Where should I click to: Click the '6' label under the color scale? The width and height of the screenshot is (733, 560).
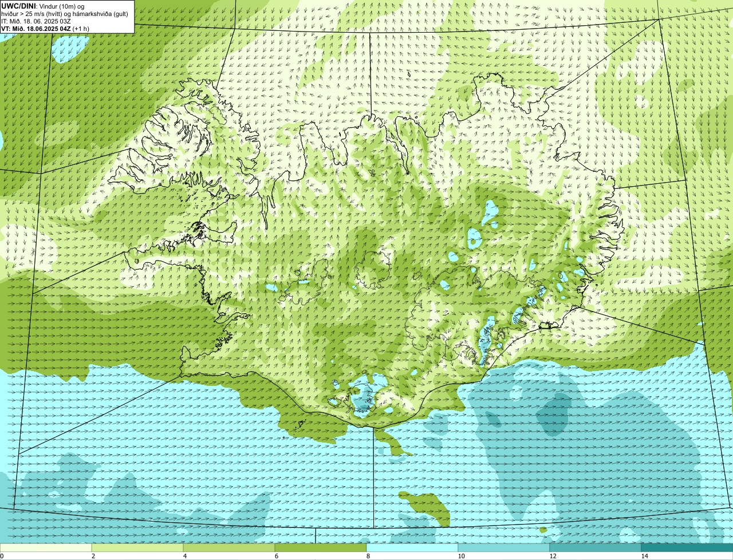276,556
